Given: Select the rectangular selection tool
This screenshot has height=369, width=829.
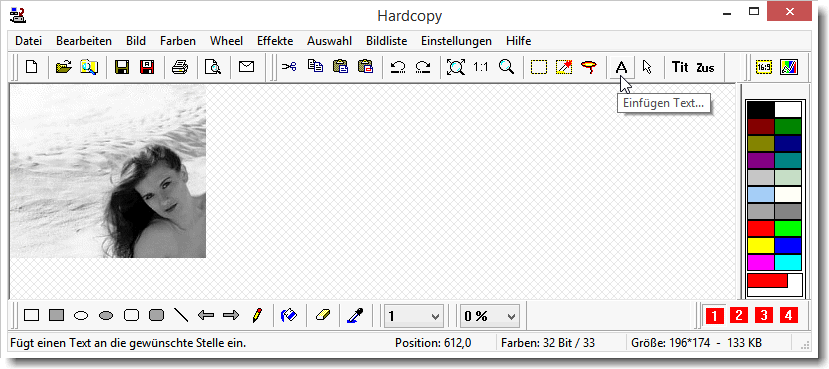Looking at the screenshot, I should coord(539,67).
